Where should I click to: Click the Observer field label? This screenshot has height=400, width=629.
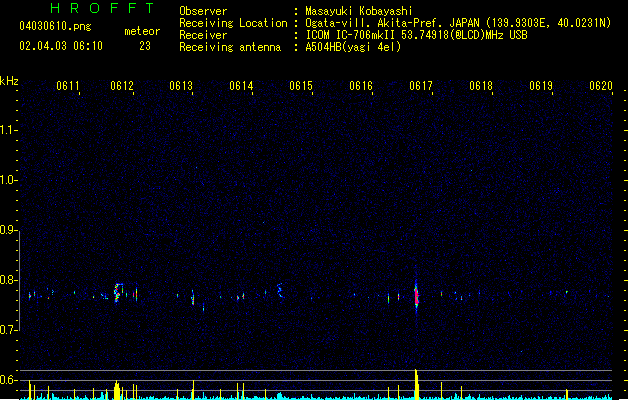pyautogui.click(x=203, y=11)
